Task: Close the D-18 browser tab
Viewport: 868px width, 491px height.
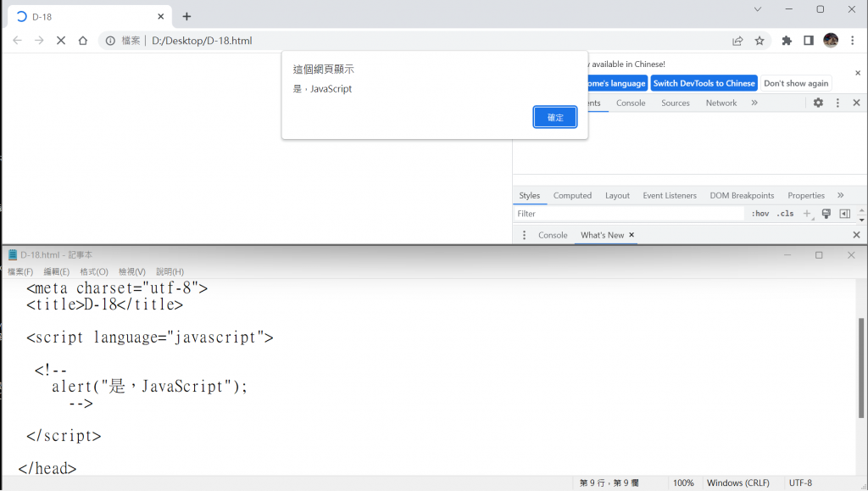Action: [160, 17]
